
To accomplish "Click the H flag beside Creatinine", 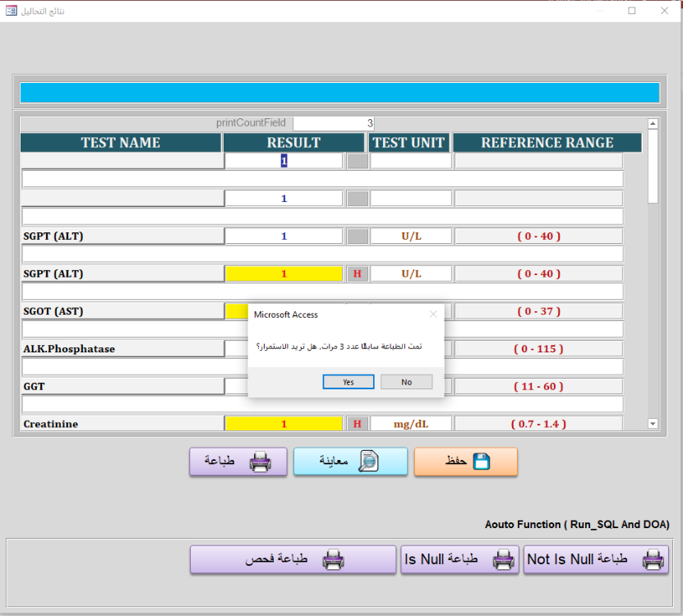I will pos(357,424).
